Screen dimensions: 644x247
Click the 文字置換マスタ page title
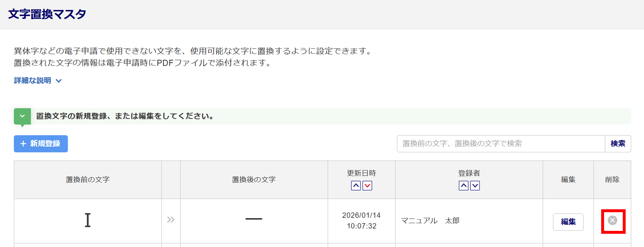click(x=47, y=14)
